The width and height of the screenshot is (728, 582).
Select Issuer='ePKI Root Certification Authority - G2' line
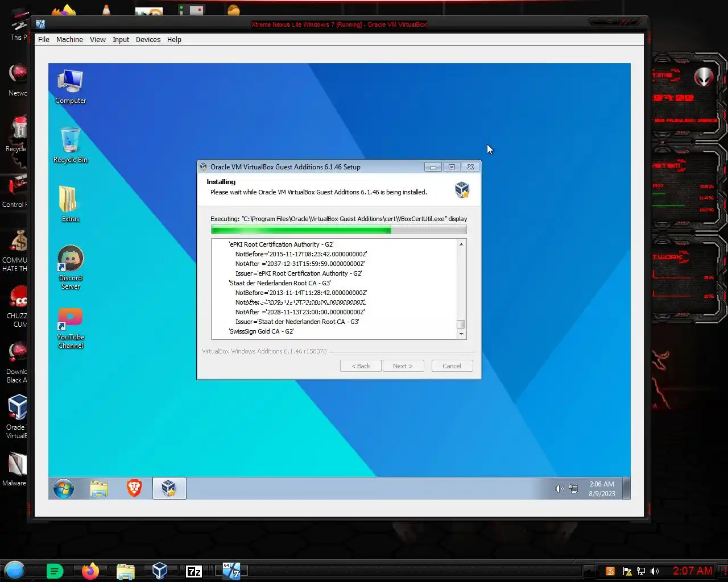tap(299, 273)
